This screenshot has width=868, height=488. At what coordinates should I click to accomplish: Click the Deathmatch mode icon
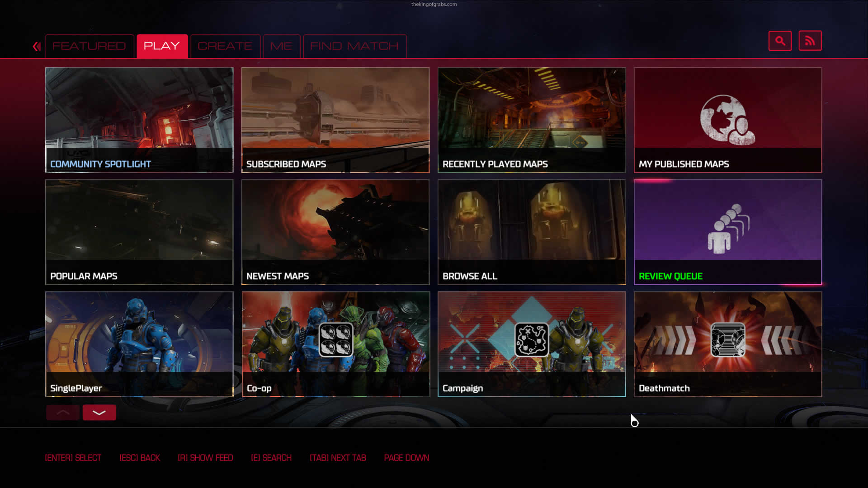click(727, 340)
